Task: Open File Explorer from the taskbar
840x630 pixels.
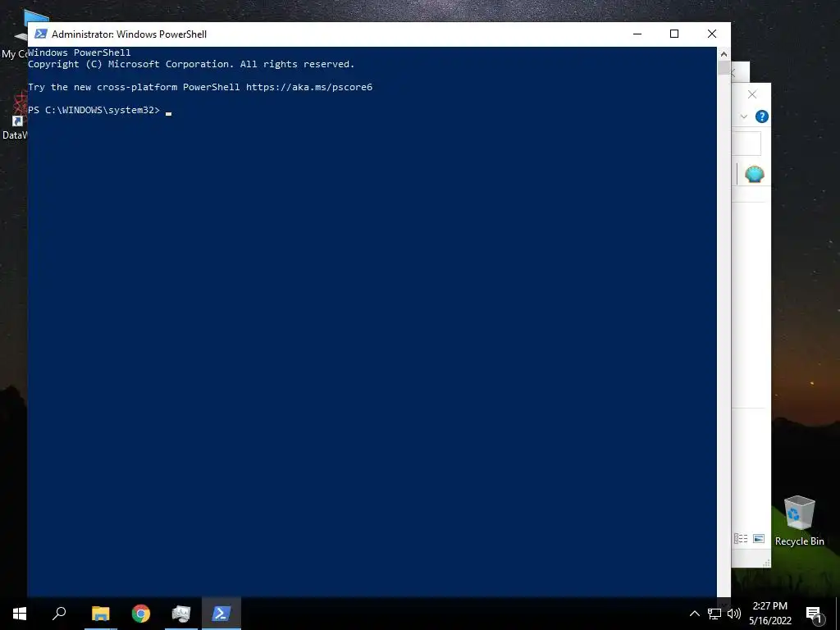Action: click(100, 614)
